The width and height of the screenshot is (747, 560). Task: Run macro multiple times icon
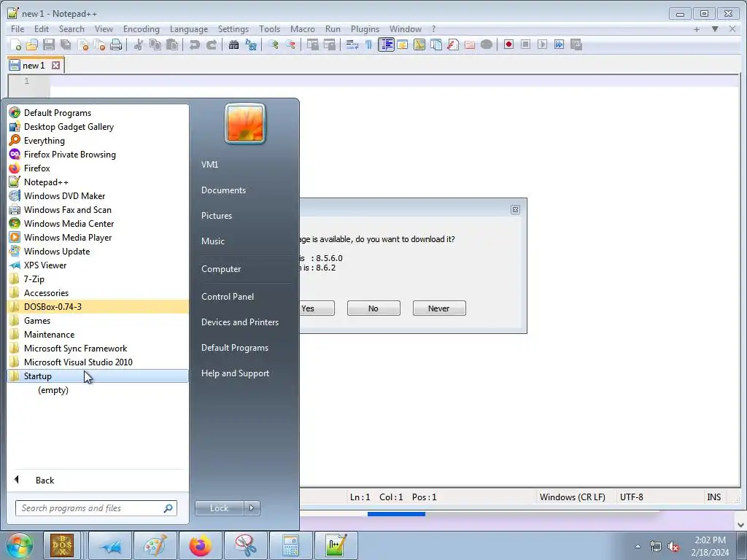tap(559, 44)
